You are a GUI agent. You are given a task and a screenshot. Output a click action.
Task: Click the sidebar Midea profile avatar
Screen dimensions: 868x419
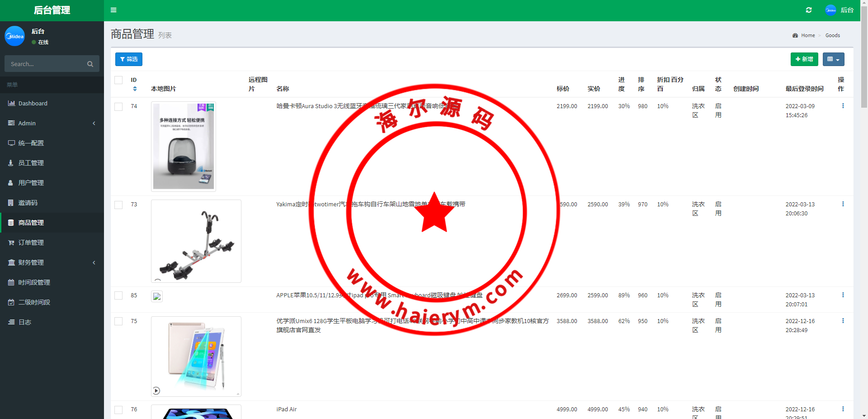(14, 36)
